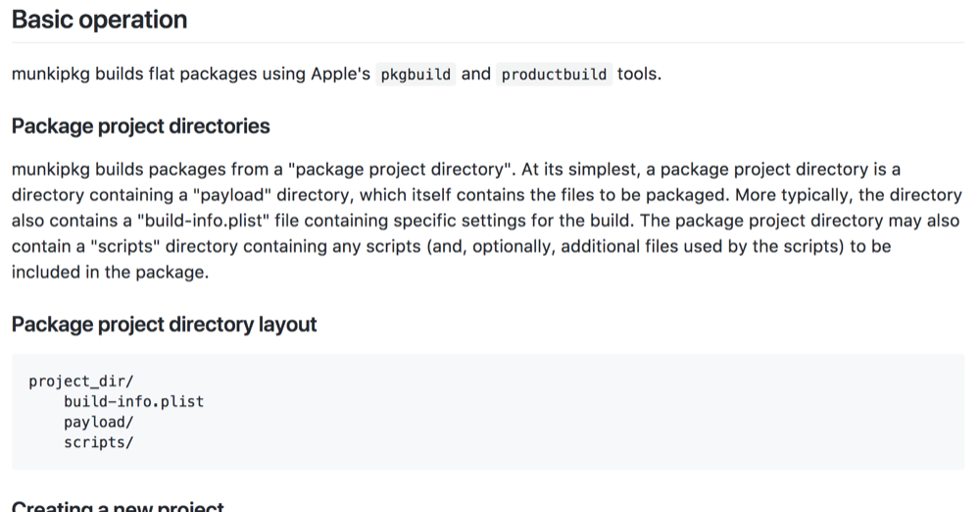Screen dimensions: 980x512
Task: Click empty gray area of the code block
Action: pos(588,412)
